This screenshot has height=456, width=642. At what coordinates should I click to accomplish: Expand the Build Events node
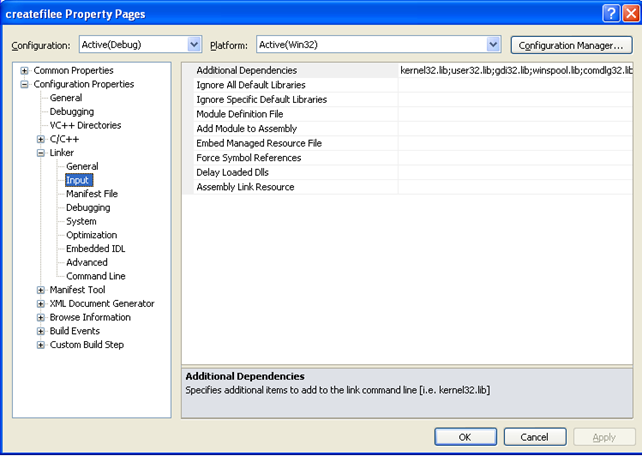coord(41,331)
